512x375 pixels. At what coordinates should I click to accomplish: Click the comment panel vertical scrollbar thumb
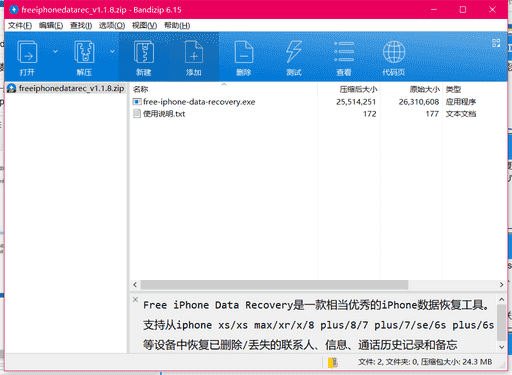(501, 322)
